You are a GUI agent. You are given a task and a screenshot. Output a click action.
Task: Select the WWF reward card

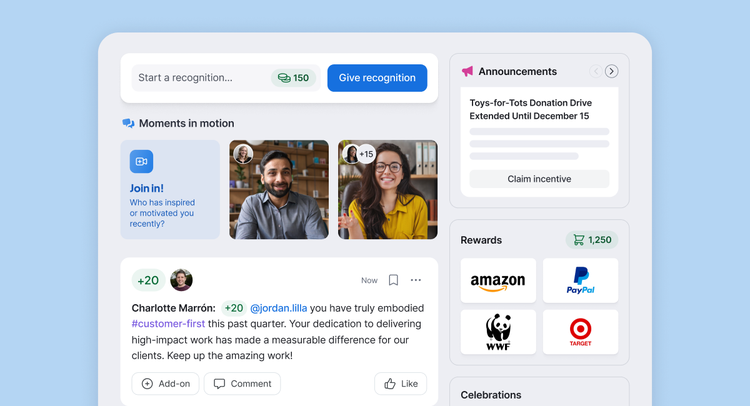498,332
